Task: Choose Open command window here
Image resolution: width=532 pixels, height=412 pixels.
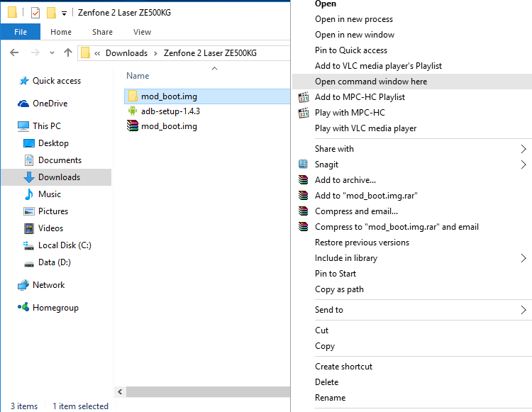Action: (412, 82)
